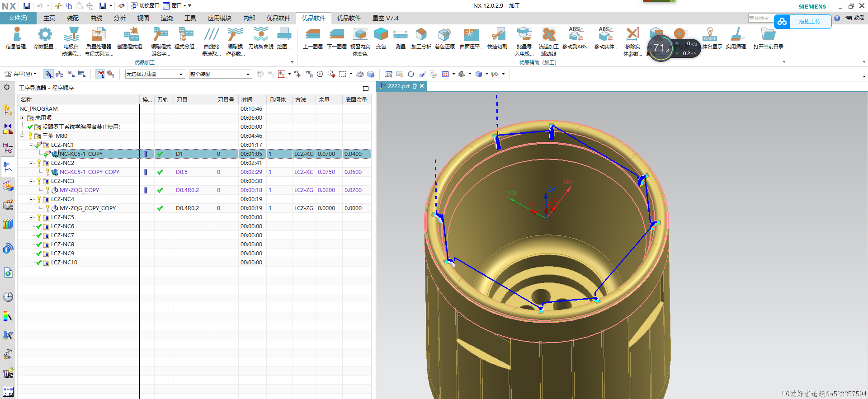
Task: Switch to the 应用模块 ribbon tab
Action: tap(220, 18)
